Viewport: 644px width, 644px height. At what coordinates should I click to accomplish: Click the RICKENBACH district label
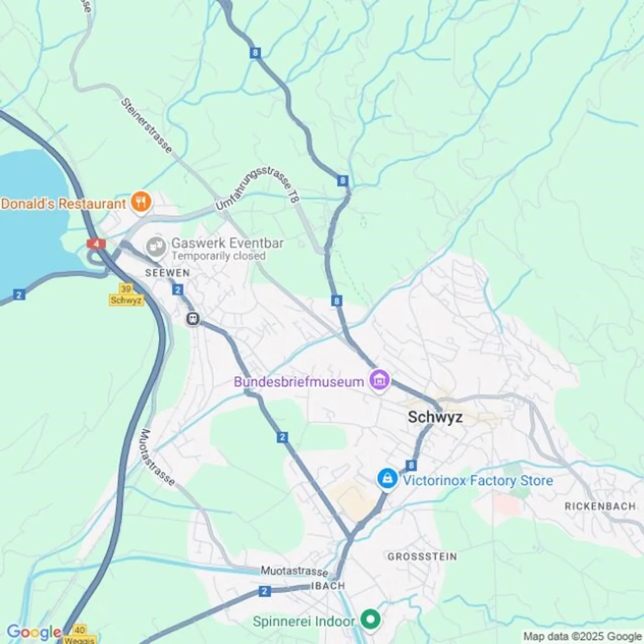click(600, 506)
